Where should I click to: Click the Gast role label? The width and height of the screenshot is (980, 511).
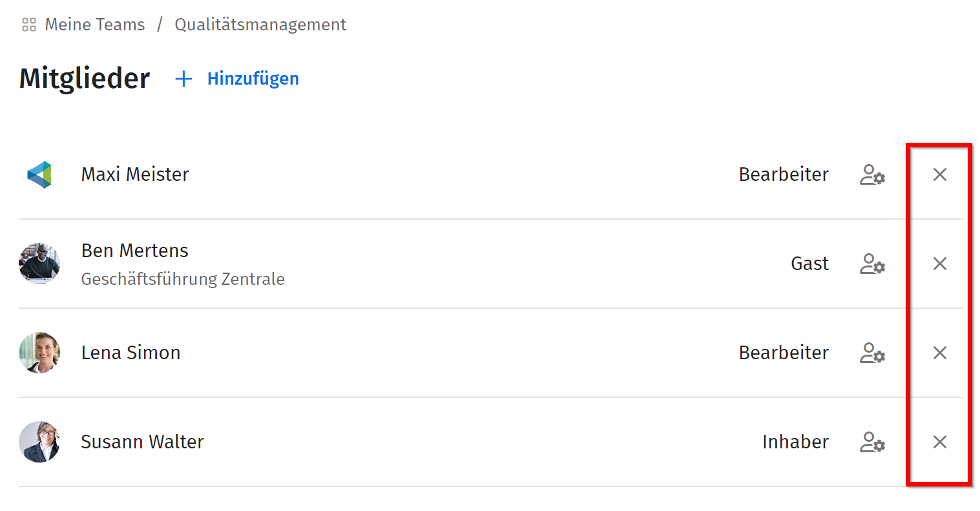coord(809,264)
